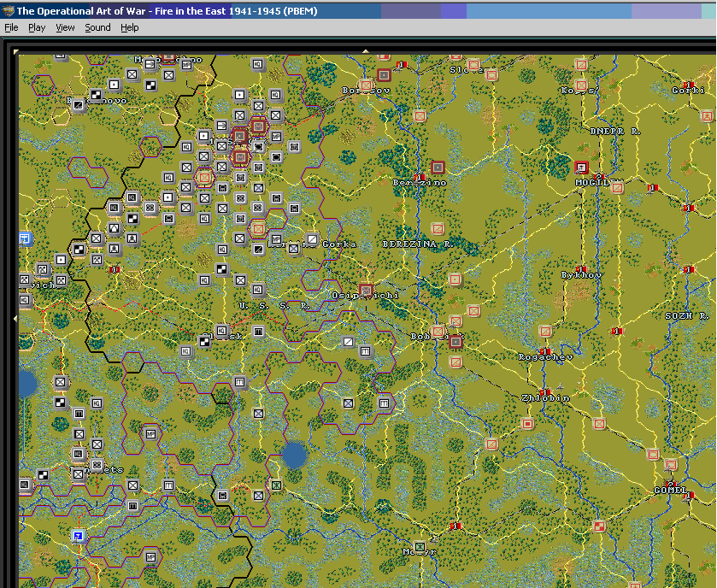Open the Help menu
717x588 pixels.
point(129,28)
